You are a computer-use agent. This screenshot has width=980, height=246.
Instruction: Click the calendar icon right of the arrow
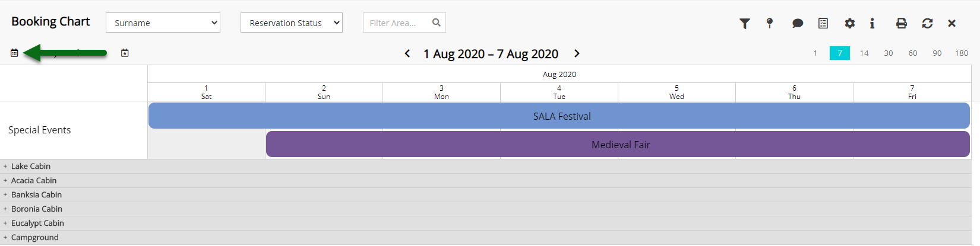point(125,53)
